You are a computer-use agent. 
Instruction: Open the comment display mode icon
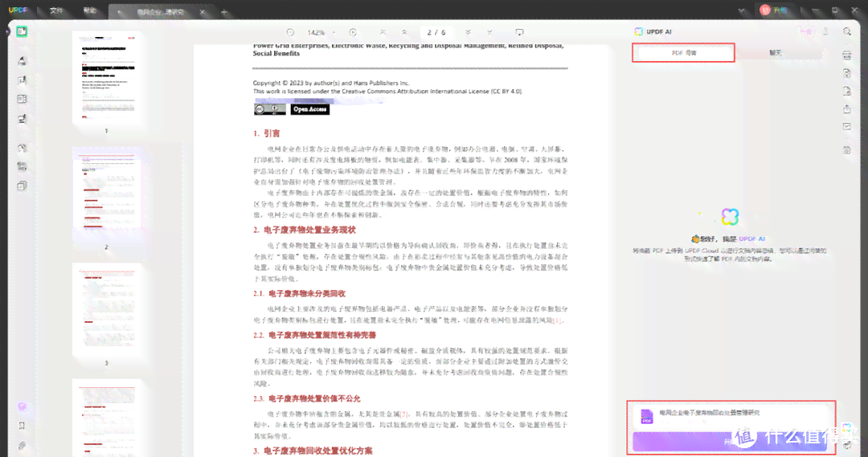519,33
